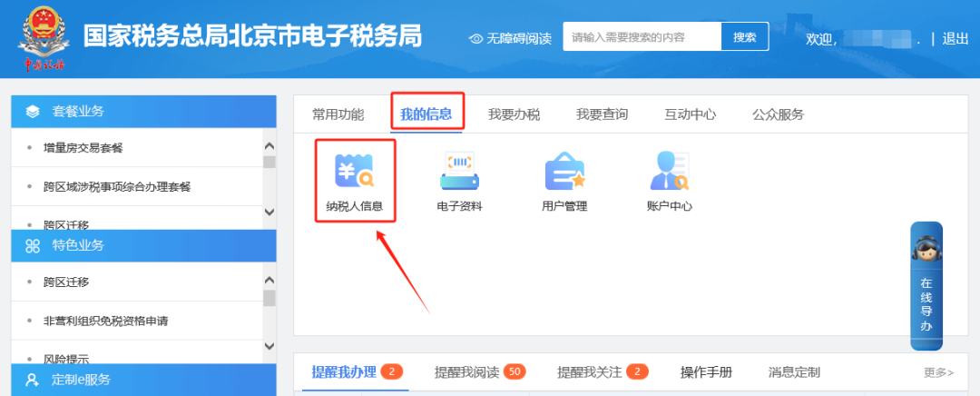Click 无障碍阅读 link text
This screenshot has height=396, width=980.
(x=519, y=39)
